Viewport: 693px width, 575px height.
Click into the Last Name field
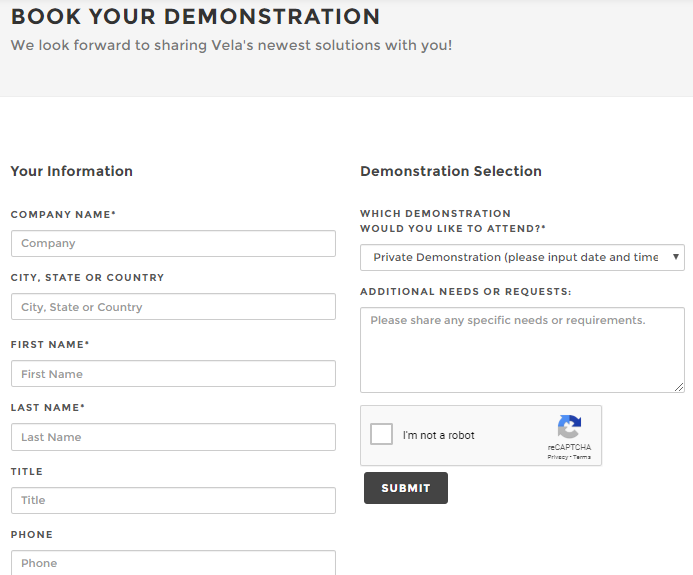(x=173, y=437)
